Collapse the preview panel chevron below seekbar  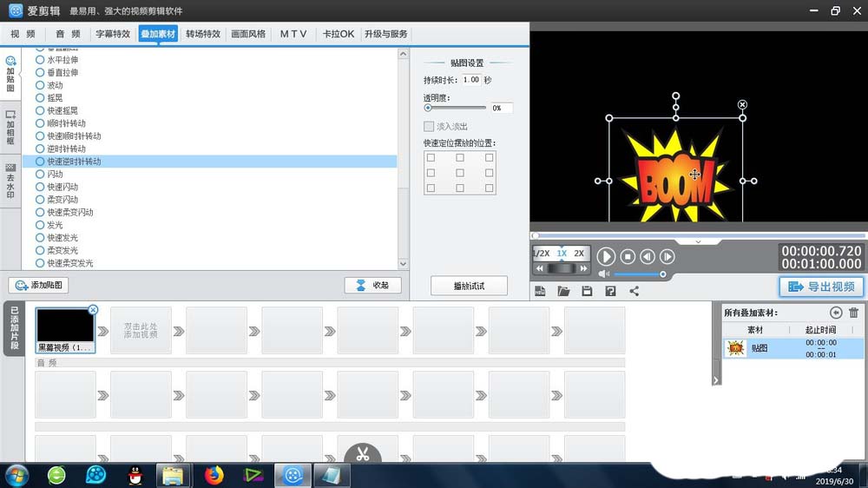[x=698, y=242]
